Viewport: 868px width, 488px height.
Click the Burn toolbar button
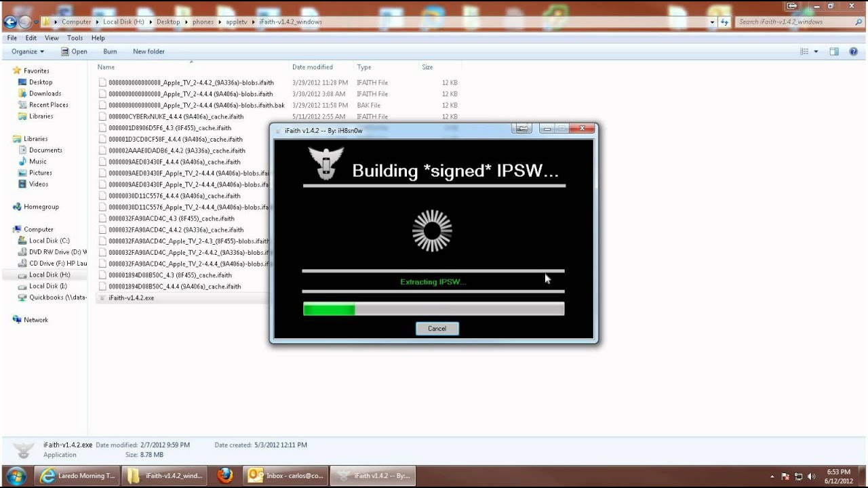pos(110,52)
